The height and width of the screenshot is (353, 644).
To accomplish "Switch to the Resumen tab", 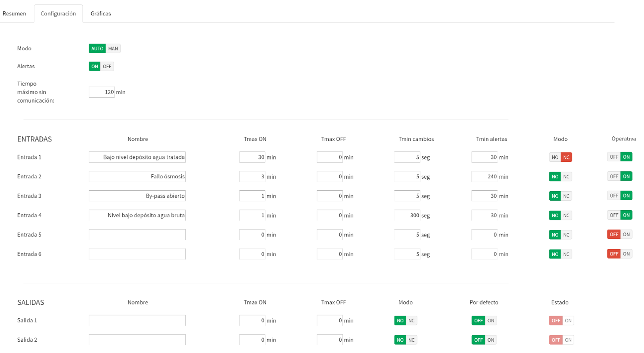I will (x=14, y=14).
